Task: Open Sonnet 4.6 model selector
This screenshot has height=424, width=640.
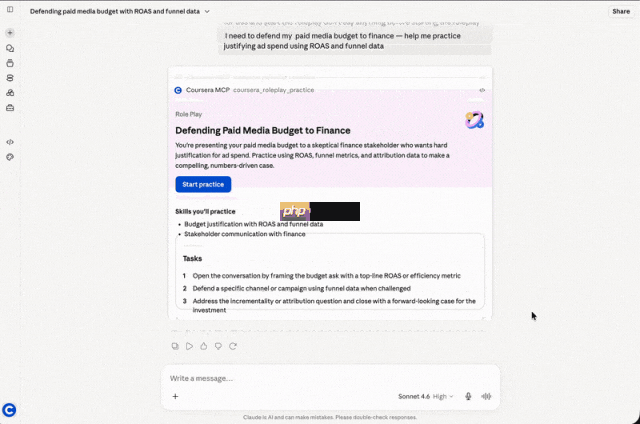Action: 426,396
